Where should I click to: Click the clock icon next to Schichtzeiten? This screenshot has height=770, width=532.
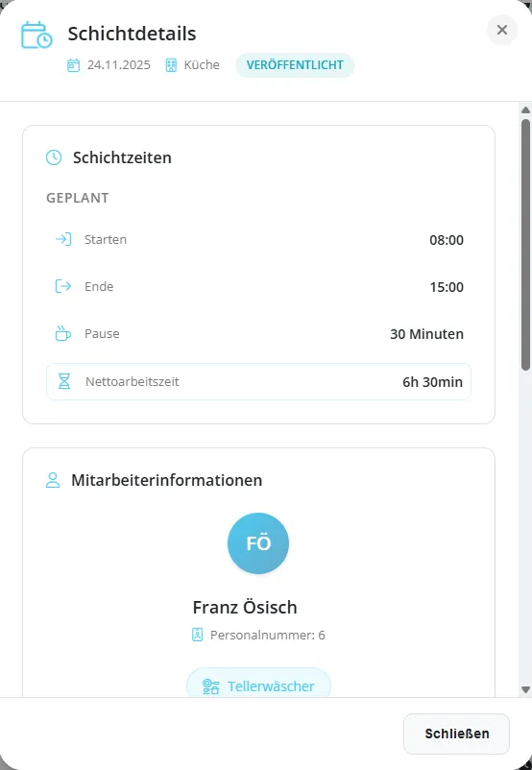click(x=54, y=157)
